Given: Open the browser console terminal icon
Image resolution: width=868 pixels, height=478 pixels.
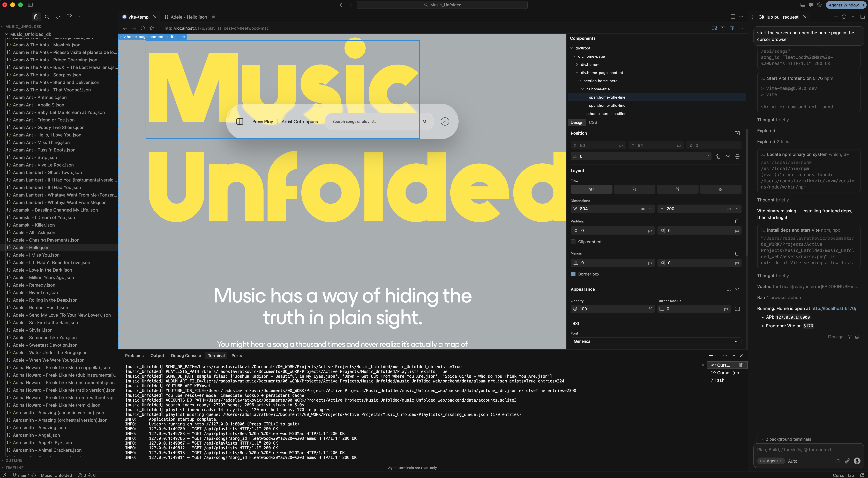Looking at the screenshot, I should coord(723,28).
